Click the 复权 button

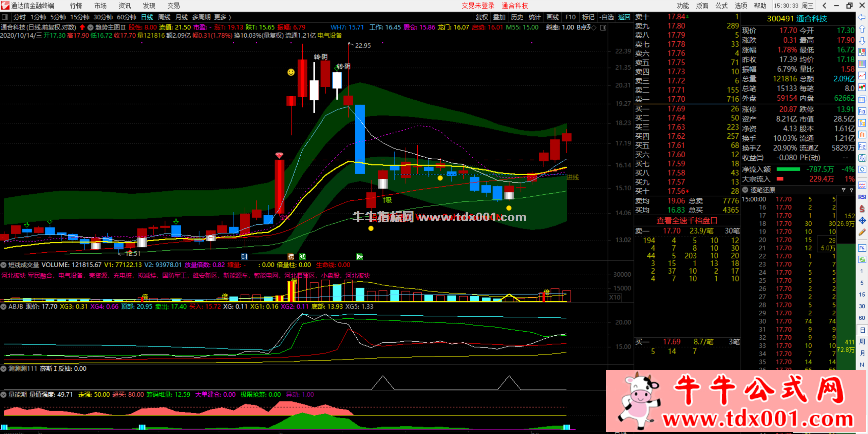(482, 17)
